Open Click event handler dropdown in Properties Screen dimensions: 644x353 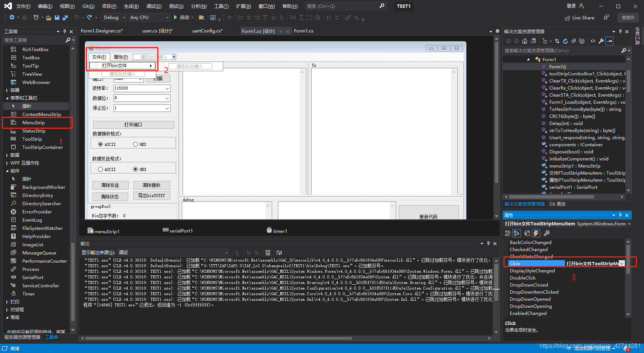coord(622,263)
